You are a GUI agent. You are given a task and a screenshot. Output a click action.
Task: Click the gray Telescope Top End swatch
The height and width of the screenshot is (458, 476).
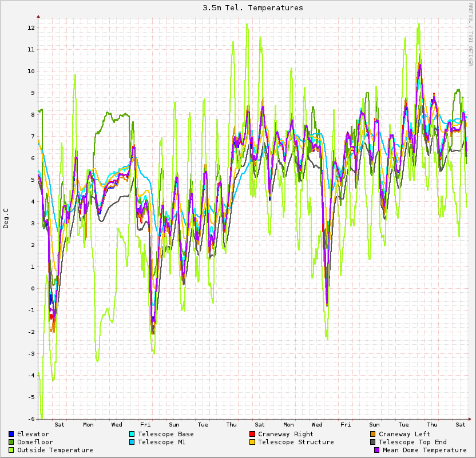point(372,442)
